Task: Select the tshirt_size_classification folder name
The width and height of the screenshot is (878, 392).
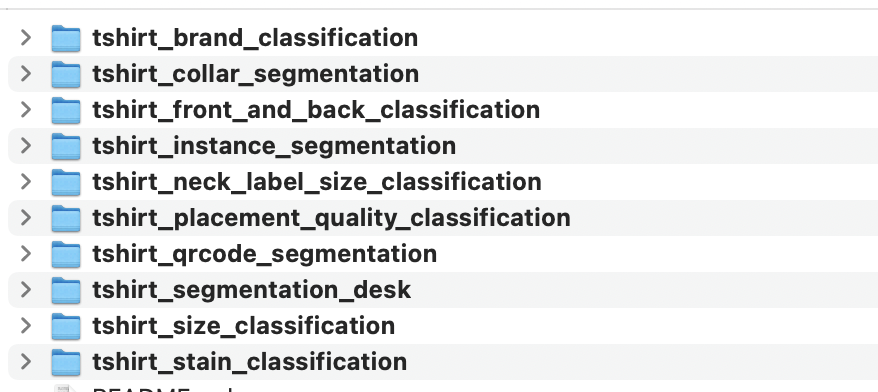Action: coord(244,326)
